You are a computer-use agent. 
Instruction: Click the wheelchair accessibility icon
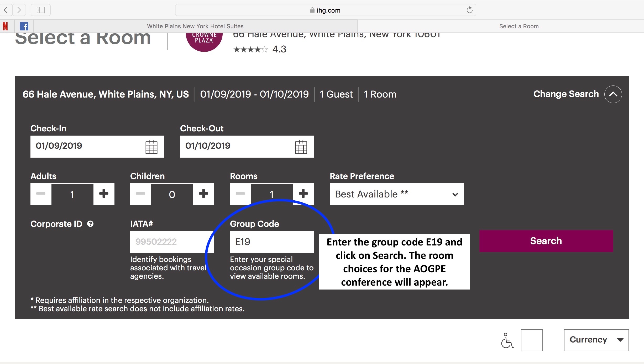coord(507,340)
